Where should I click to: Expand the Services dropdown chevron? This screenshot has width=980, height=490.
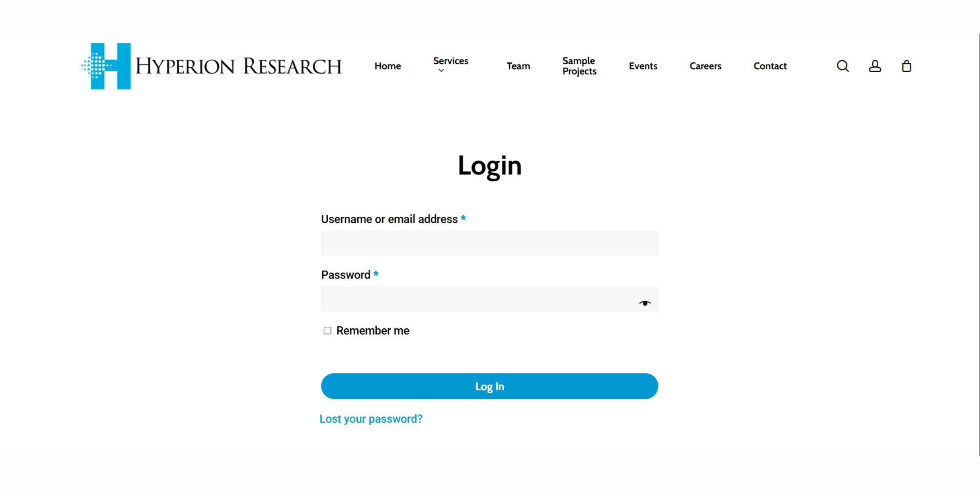(441, 71)
